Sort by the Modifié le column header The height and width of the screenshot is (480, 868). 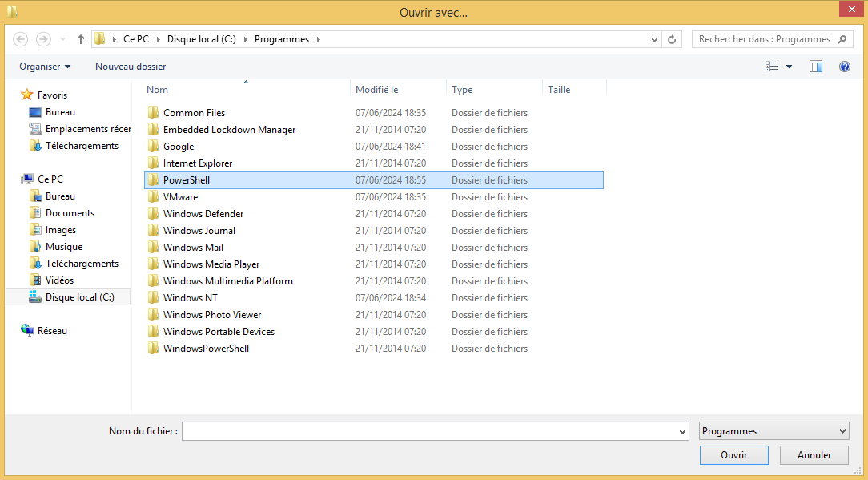tap(377, 90)
